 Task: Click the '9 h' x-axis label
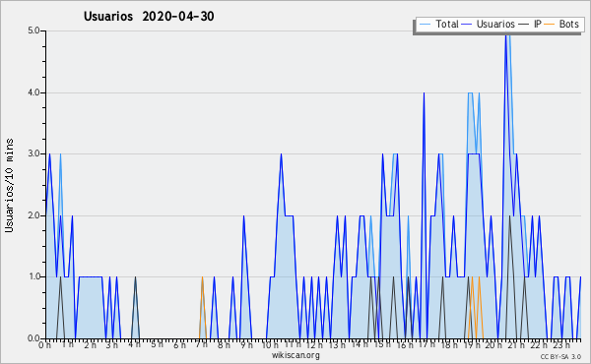(247, 345)
